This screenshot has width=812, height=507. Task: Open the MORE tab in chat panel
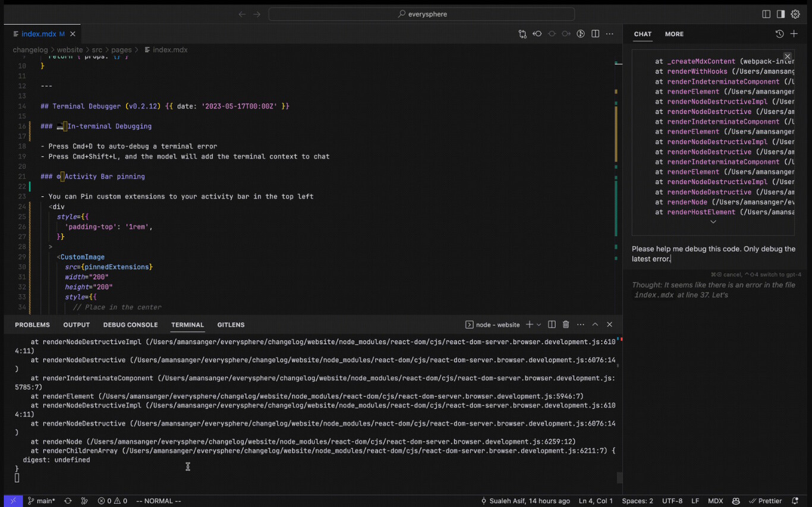(x=674, y=34)
